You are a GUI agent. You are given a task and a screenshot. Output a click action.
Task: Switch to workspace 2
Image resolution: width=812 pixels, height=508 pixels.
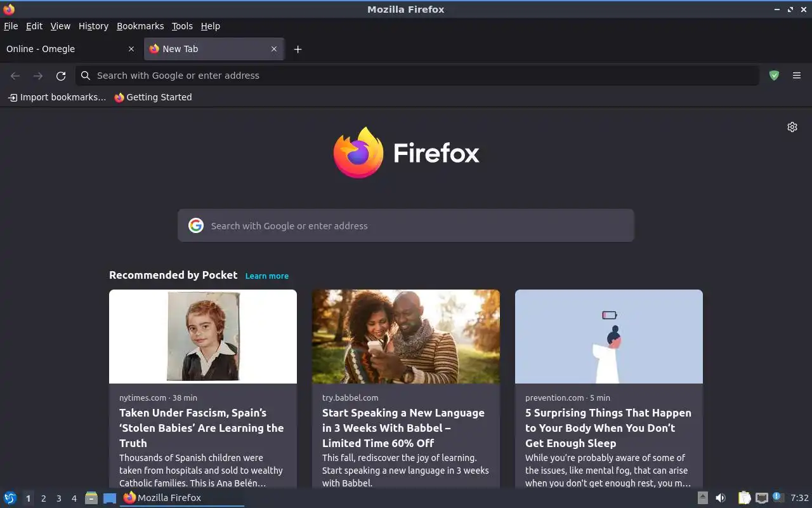tap(43, 498)
